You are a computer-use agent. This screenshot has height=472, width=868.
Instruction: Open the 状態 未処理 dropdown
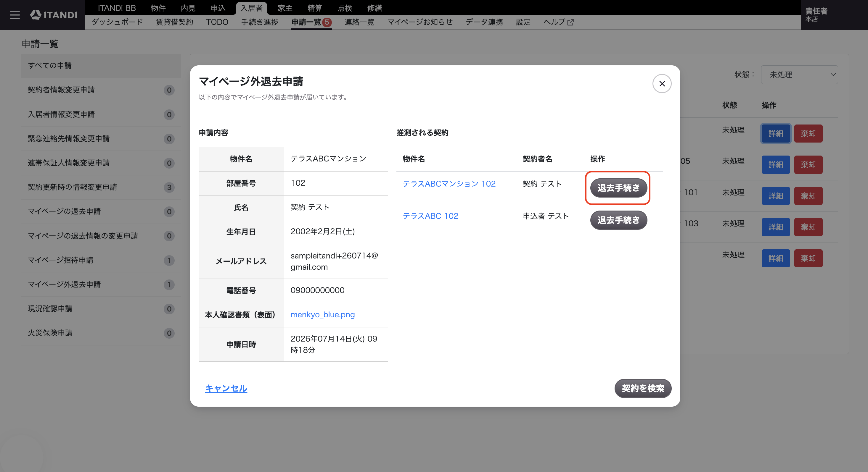pyautogui.click(x=799, y=75)
